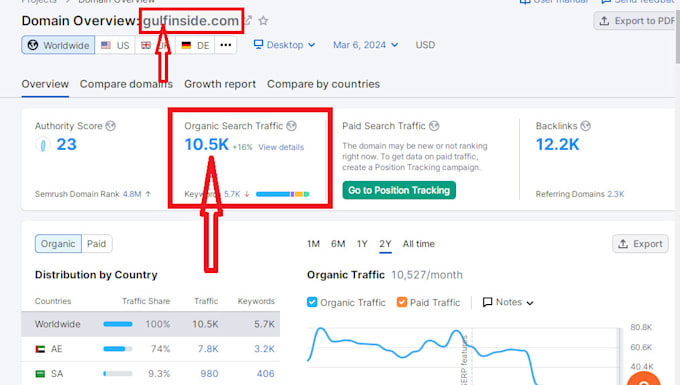Click the AE flag icon in country table
The width and height of the screenshot is (680, 385).
pyautogui.click(x=40, y=349)
